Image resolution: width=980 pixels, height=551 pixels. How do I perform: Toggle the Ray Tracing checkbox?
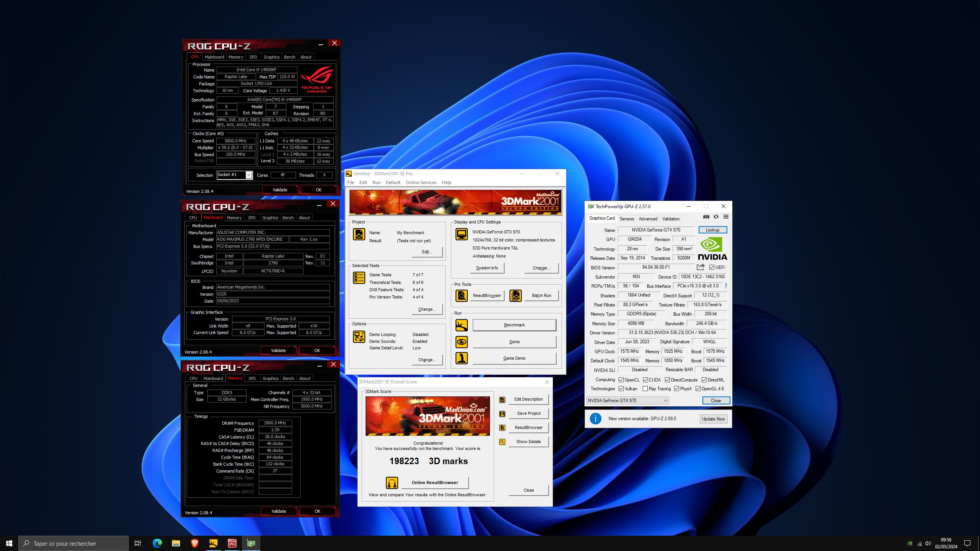[x=645, y=389]
